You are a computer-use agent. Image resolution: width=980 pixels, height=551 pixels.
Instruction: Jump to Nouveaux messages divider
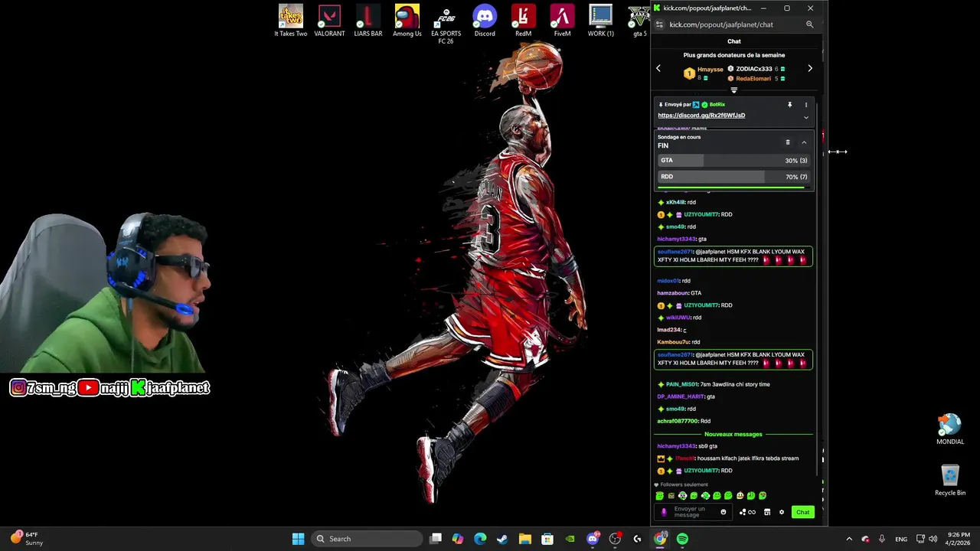click(x=733, y=434)
